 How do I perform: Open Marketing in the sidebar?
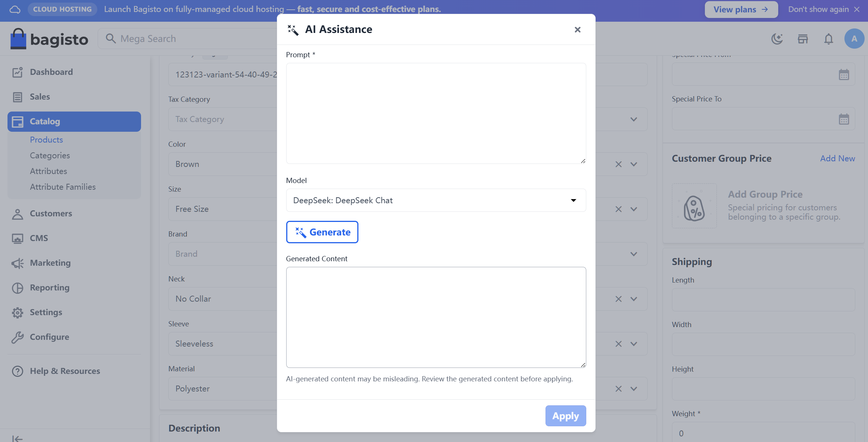pos(74,263)
